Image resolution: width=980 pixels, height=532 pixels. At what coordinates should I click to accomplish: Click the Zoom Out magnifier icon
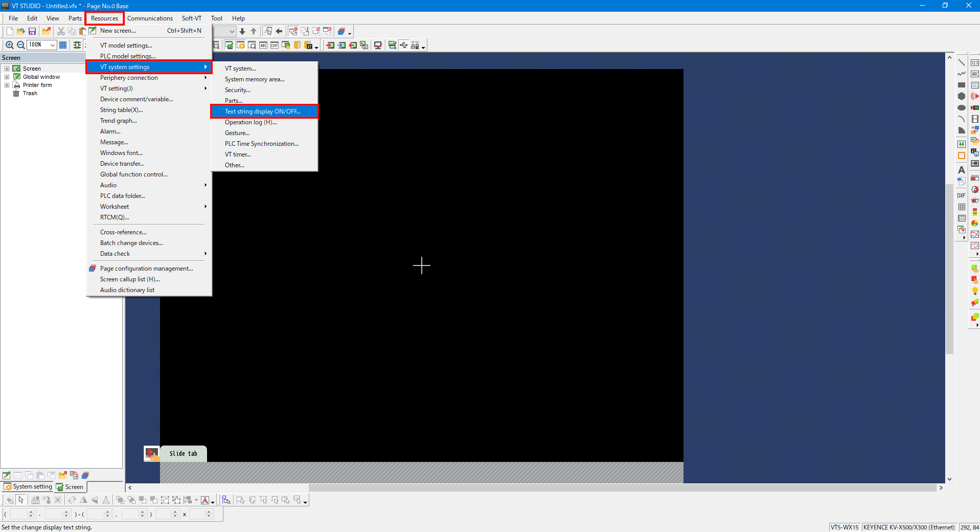tap(20, 45)
